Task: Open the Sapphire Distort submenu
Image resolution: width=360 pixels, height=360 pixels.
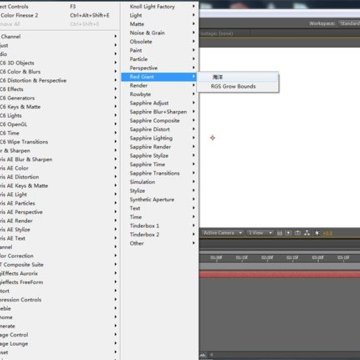Action: point(160,129)
